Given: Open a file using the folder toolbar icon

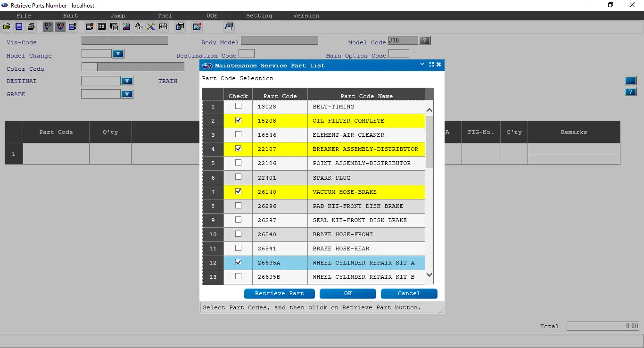Looking at the screenshot, I should (6, 26).
